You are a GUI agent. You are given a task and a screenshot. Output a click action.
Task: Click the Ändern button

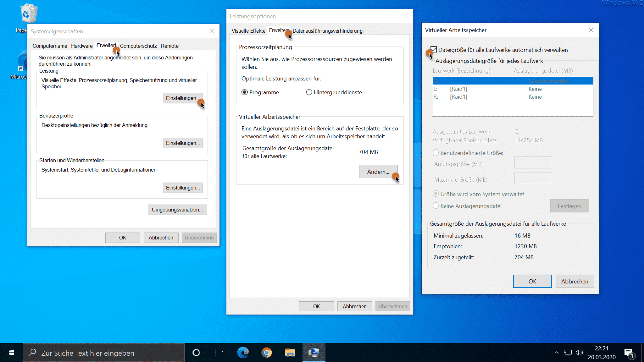[378, 172]
